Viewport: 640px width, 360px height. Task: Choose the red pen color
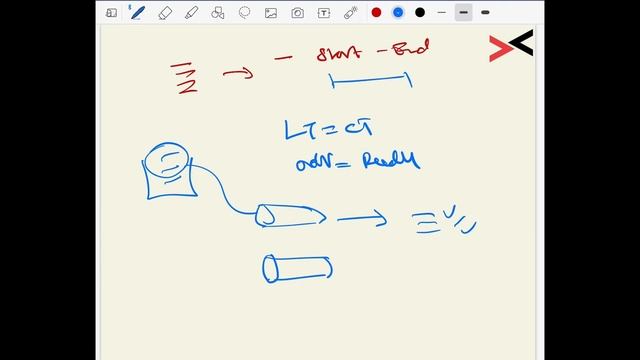[376, 13]
